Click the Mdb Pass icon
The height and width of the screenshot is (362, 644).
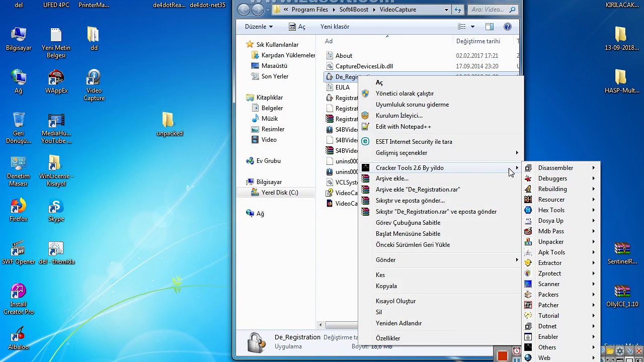528,231
